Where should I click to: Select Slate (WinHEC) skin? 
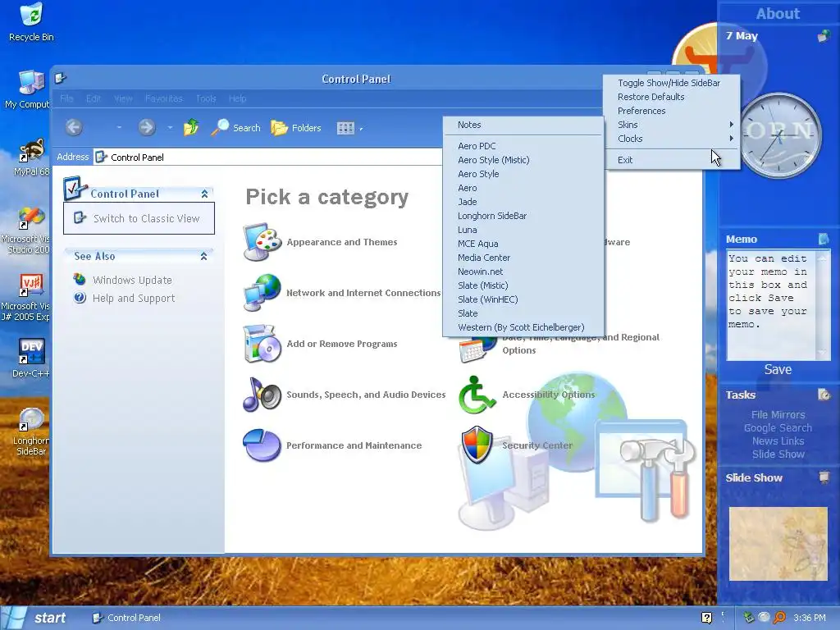coord(523,299)
